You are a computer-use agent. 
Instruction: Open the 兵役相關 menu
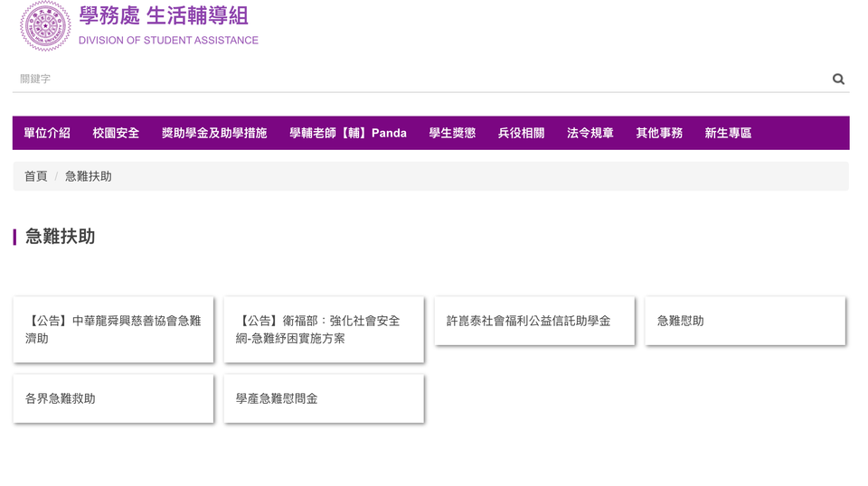(x=521, y=133)
